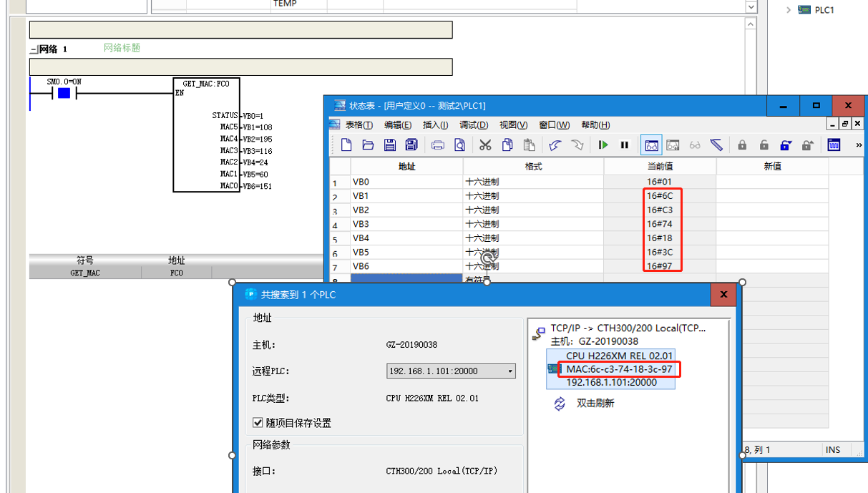Click the Print Preview icon
868x493 pixels.
pyautogui.click(x=459, y=145)
